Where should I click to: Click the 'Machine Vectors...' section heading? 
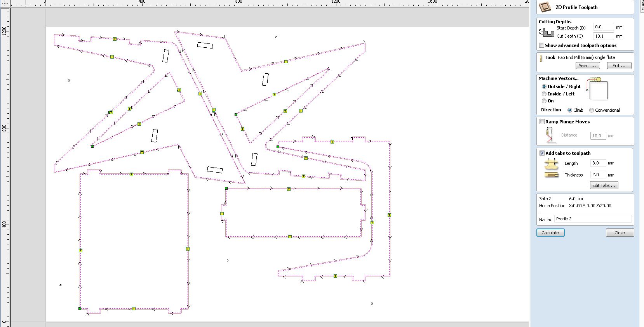pyautogui.click(x=559, y=78)
